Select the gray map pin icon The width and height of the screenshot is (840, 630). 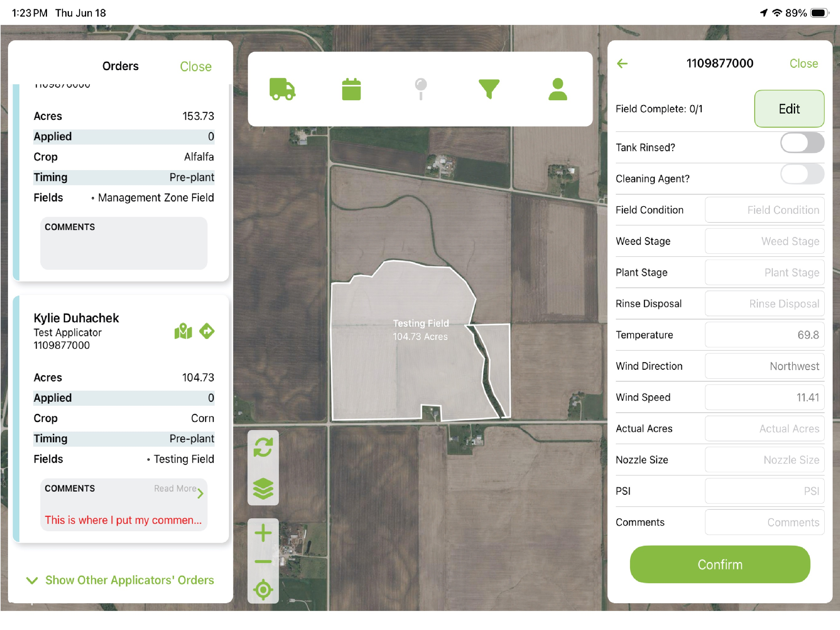coord(420,89)
